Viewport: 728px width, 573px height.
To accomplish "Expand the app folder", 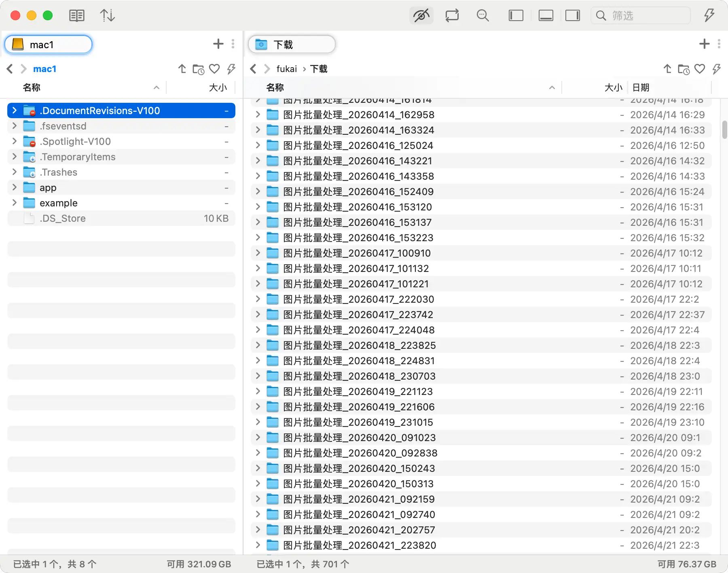I will (15, 187).
